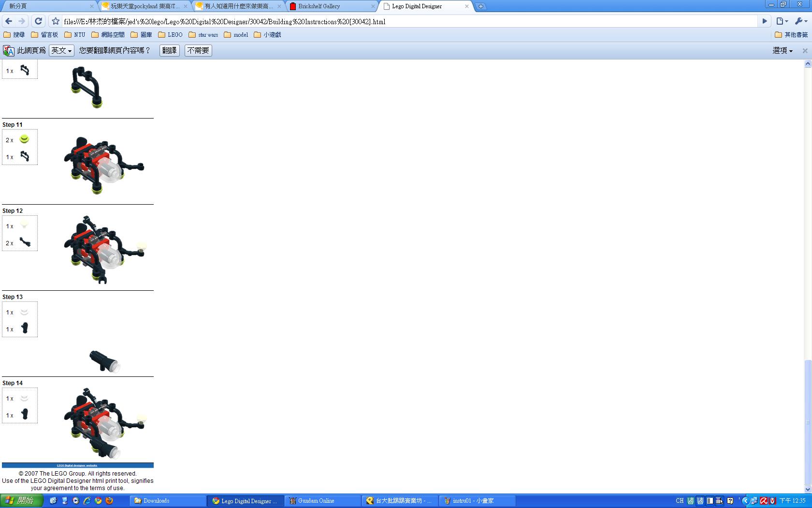Open the NTU bookmark folder
Viewport: 812px width, 508px height.
pos(75,35)
